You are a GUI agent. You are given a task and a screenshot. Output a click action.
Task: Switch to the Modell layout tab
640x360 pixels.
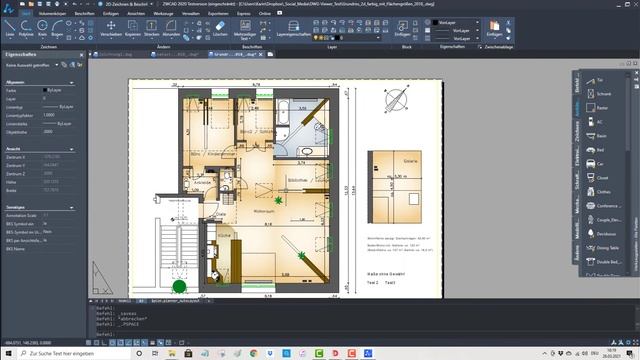(124, 301)
